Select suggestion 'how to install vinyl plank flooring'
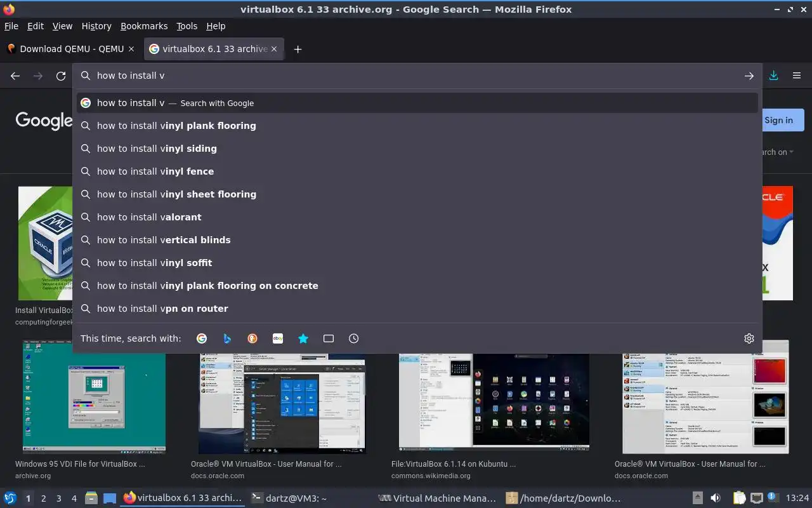This screenshot has width=812, height=508. coord(417,126)
